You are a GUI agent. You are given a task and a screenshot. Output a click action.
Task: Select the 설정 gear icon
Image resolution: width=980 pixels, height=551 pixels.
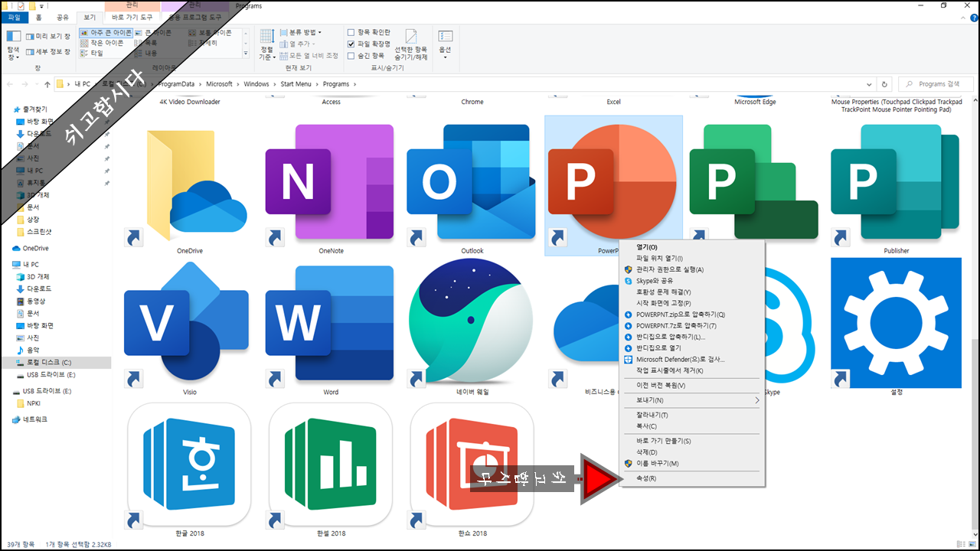(x=896, y=323)
